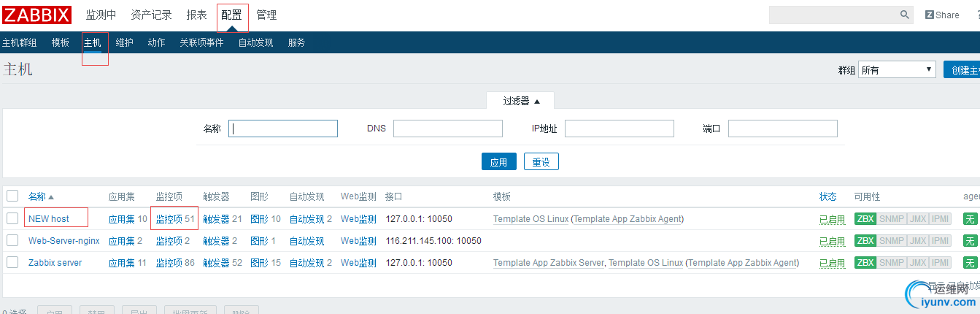Go to 主机 submenu
Image resolution: width=980 pixels, height=314 pixels.
pos(92,42)
